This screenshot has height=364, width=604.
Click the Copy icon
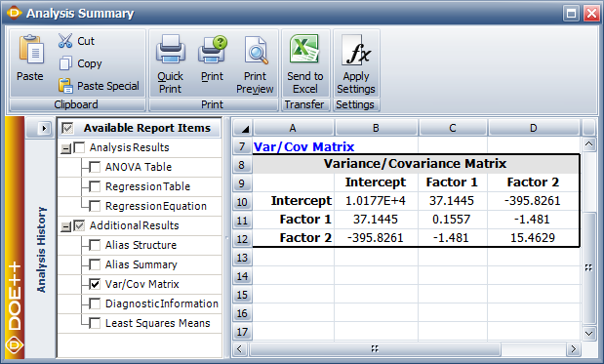[x=65, y=63]
